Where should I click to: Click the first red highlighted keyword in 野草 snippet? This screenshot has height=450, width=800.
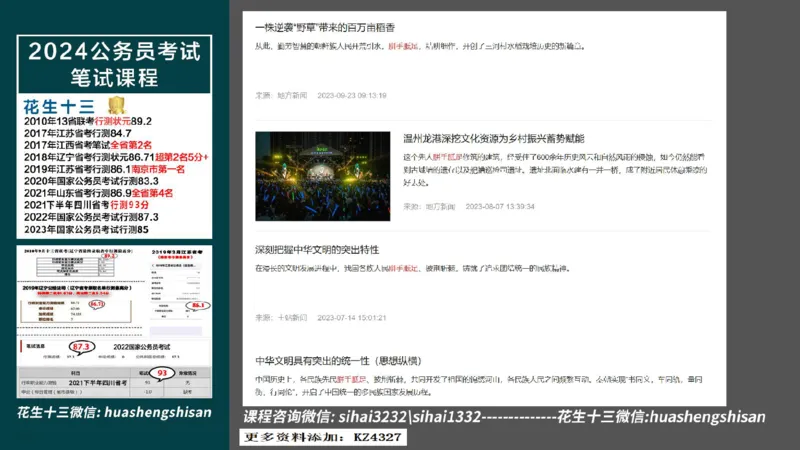tap(403, 46)
